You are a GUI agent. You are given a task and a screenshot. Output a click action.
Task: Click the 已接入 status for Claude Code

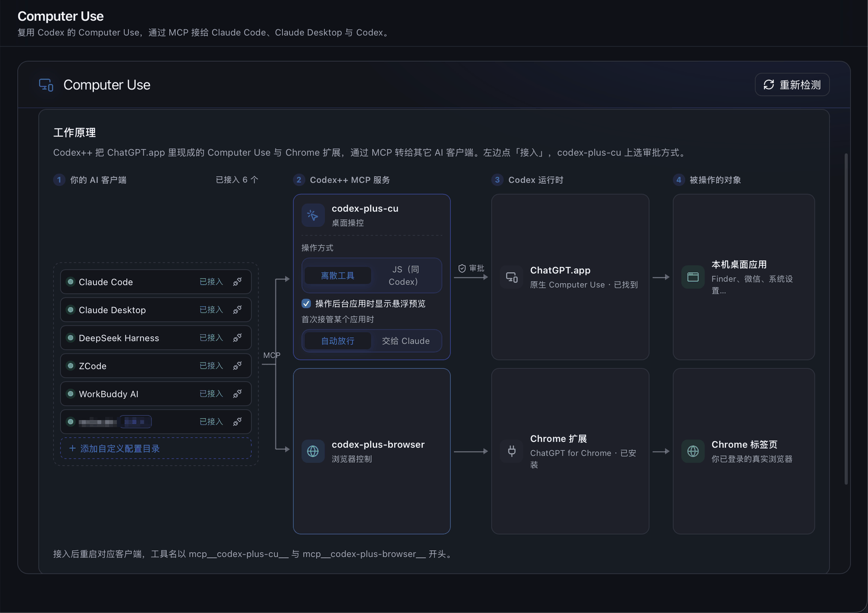[x=211, y=282]
